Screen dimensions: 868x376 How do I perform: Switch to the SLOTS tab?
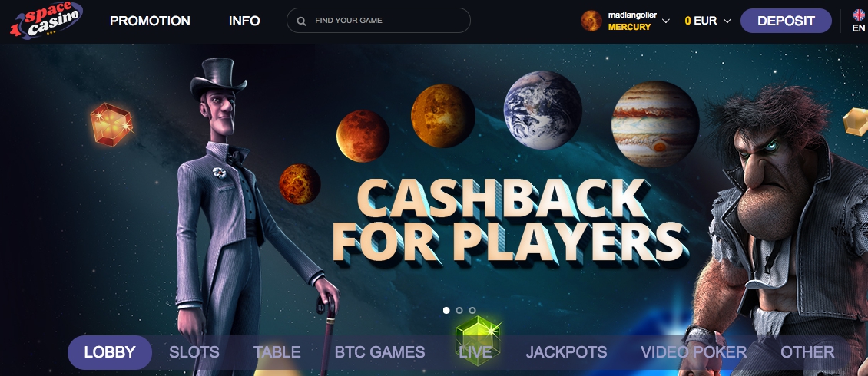click(194, 352)
